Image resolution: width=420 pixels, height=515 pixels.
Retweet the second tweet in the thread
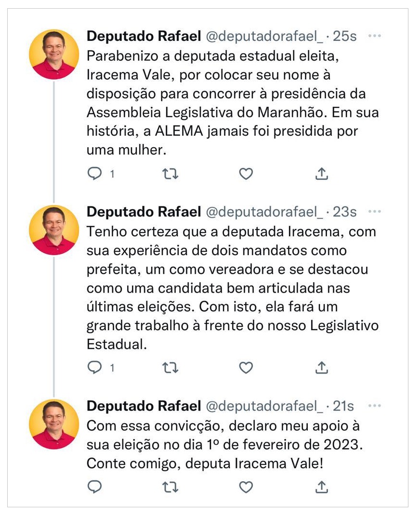171,368
